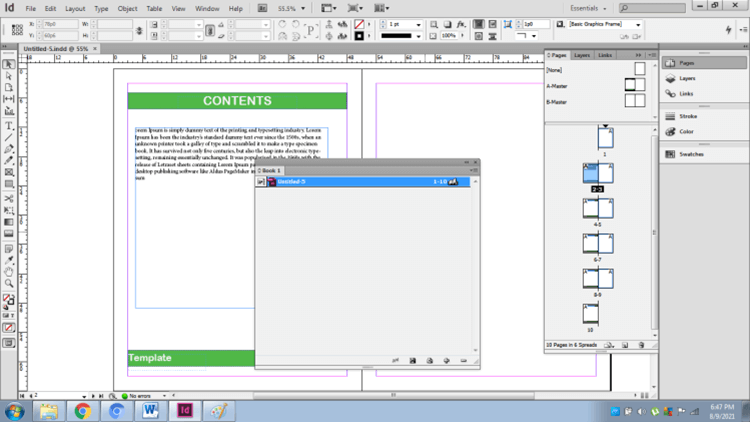Select the Type tool
The image size is (750, 422).
click(9, 125)
